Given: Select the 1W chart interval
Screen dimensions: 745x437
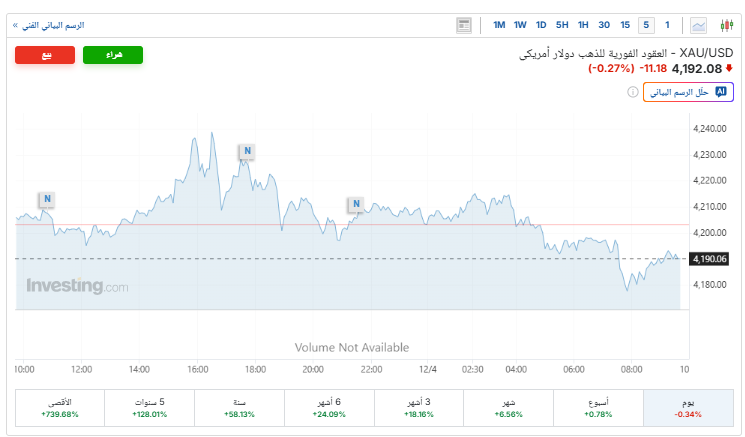Looking at the screenshot, I should click(520, 25).
